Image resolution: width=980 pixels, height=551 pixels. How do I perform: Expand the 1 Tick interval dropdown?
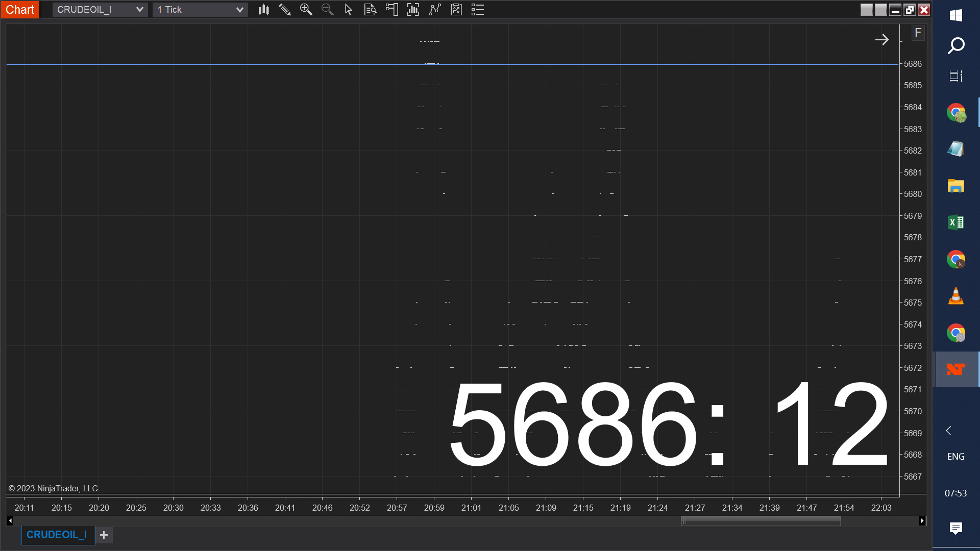coord(239,10)
